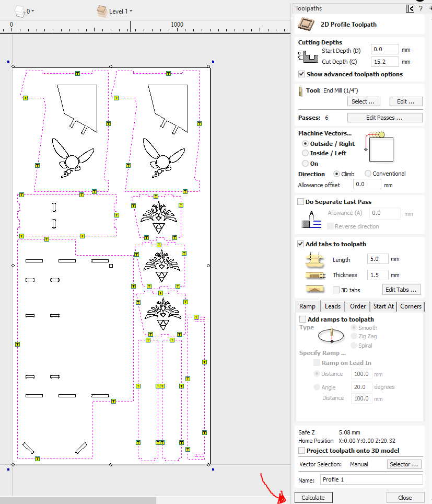432x504 pixels.
Task: Click the Select tool button
Action: point(364,101)
